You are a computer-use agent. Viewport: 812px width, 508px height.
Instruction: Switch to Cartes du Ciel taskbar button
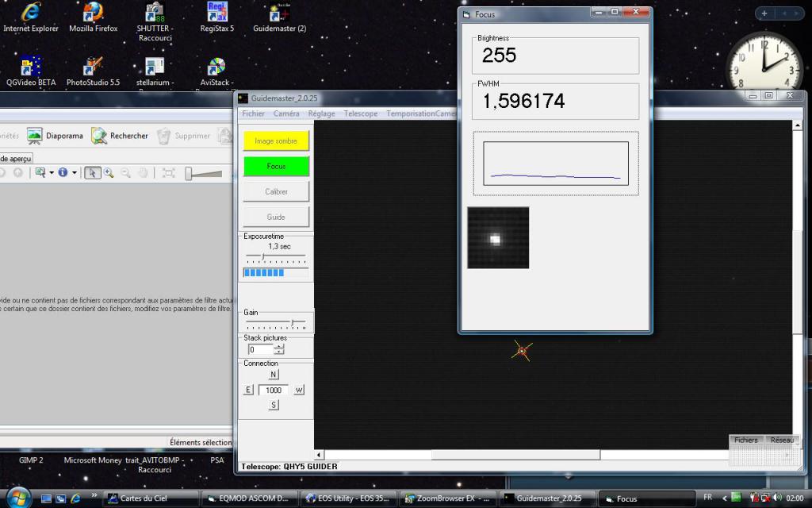(151, 498)
